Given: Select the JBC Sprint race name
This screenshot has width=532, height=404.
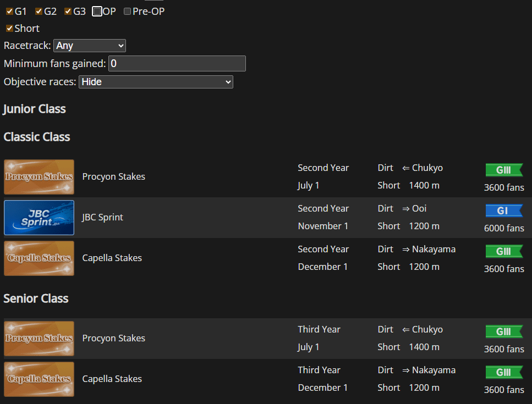Looking at the screenshot, I should (102, 218).
